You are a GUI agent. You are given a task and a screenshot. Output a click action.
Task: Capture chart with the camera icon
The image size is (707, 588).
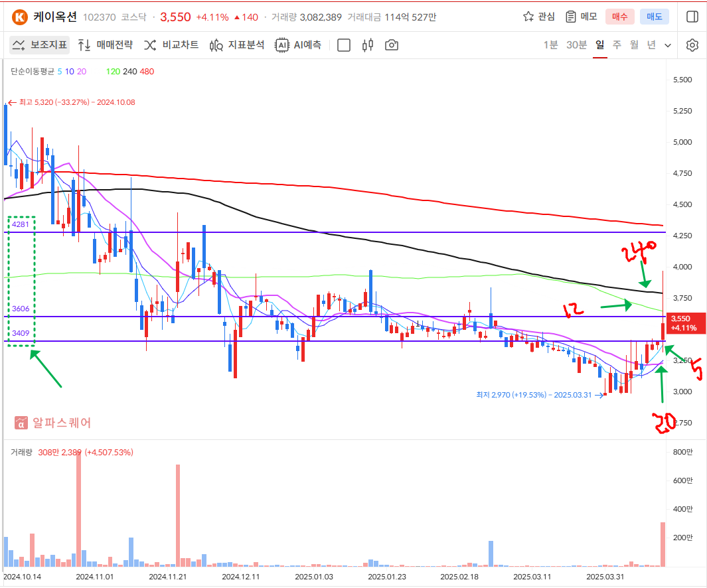click(x=392, y=45)
